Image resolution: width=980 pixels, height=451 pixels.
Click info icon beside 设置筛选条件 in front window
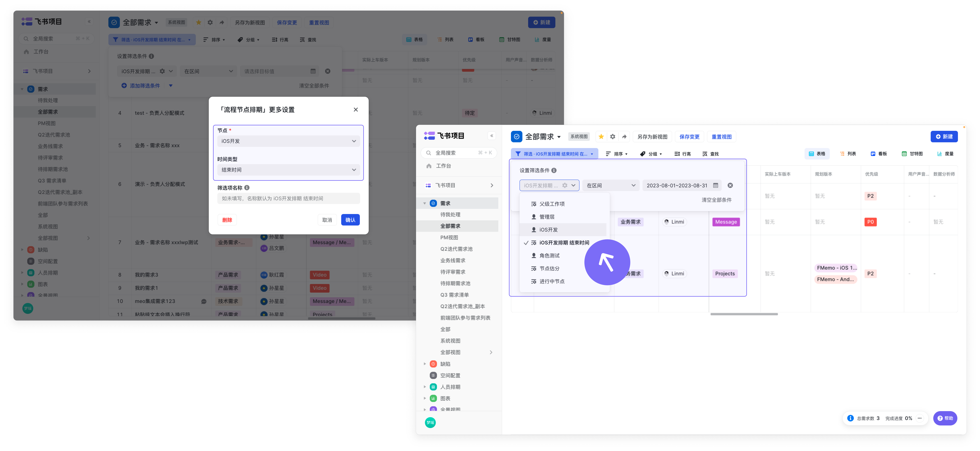(x=554, y=171)
